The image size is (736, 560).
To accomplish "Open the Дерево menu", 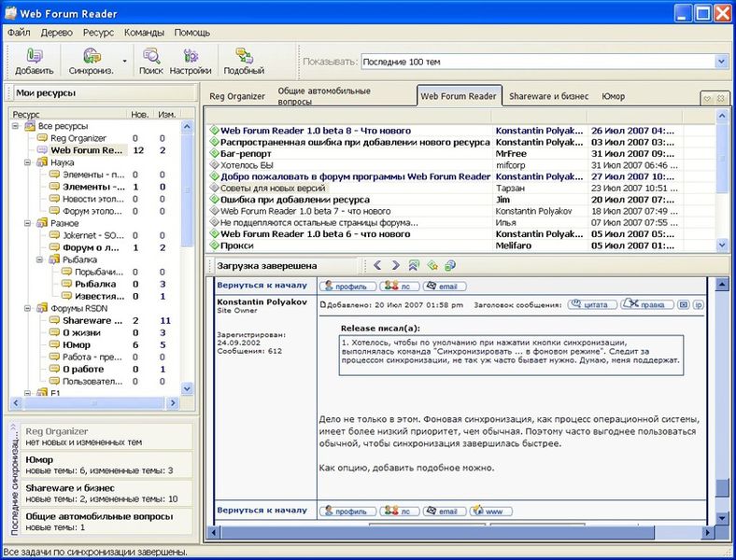I will [x=57, y=32].
